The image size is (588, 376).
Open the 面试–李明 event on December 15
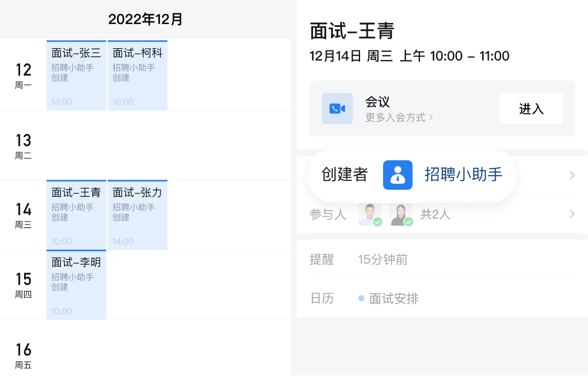tap(76, 284)
